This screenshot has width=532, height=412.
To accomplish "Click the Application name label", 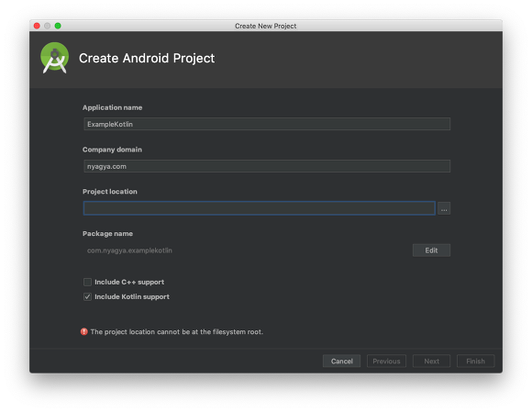I will [x=112, y=107].
